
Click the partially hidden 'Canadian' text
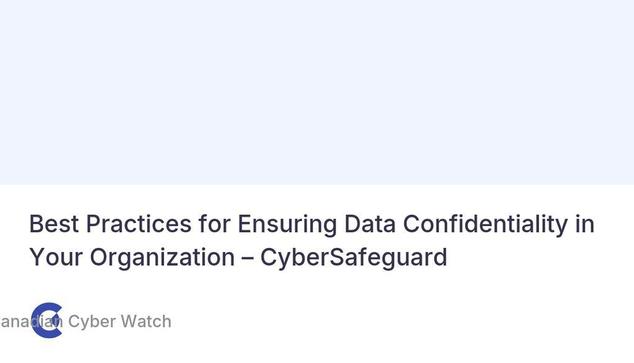[x=31, y=322]
